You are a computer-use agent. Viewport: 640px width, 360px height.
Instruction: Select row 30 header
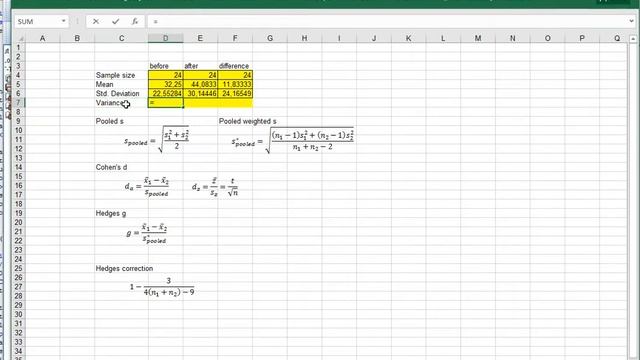click(x=18, y=314)
